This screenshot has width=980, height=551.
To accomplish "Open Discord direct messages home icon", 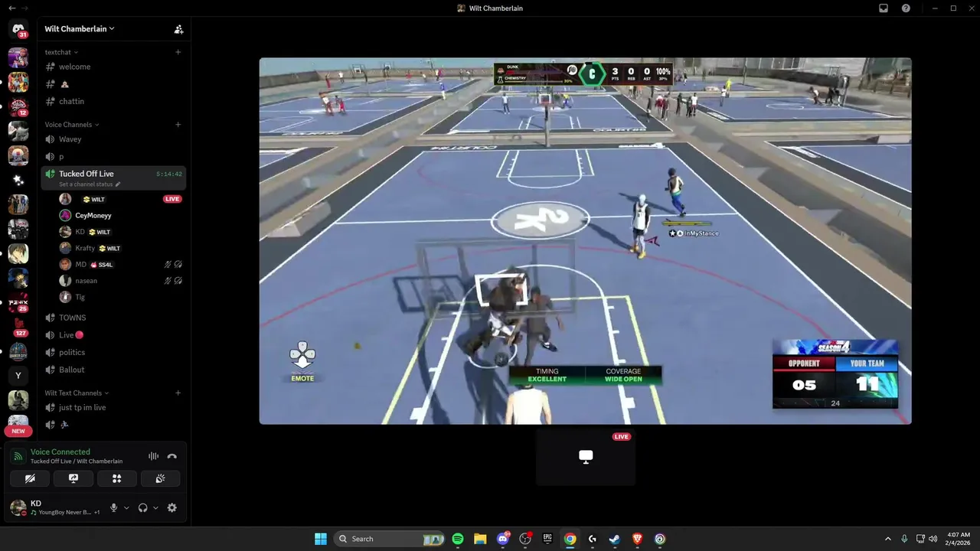I will click(x=18, y=29).
